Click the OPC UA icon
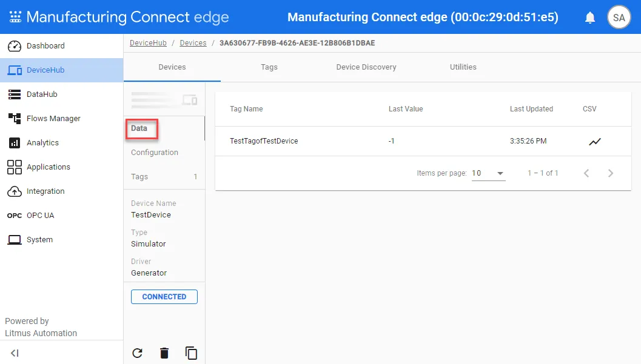641x364 pixels. point(15,216)
